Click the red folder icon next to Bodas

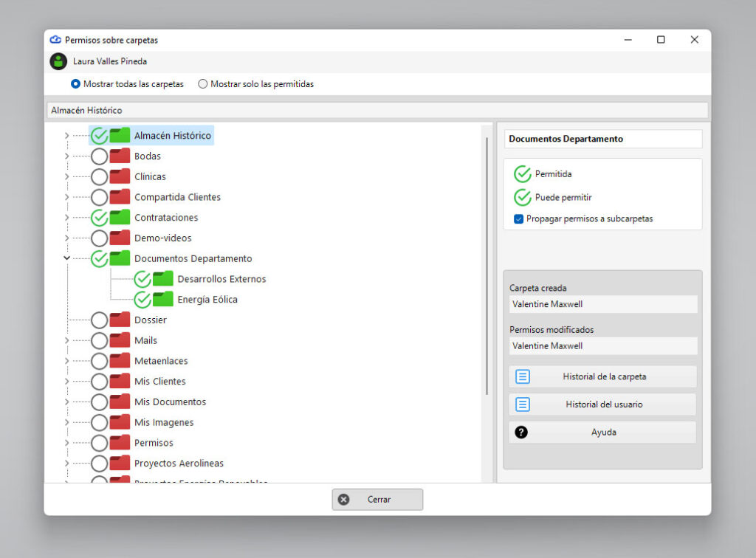120,156
